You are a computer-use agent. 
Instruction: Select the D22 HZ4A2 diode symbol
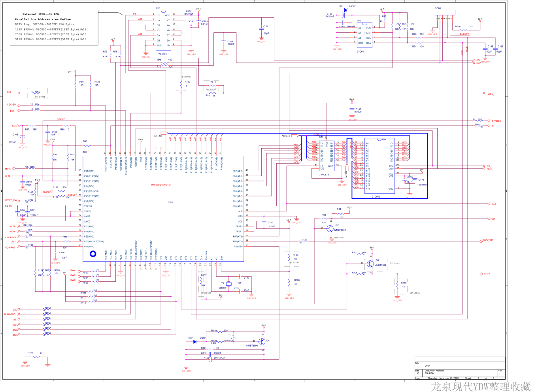[194, 342]
